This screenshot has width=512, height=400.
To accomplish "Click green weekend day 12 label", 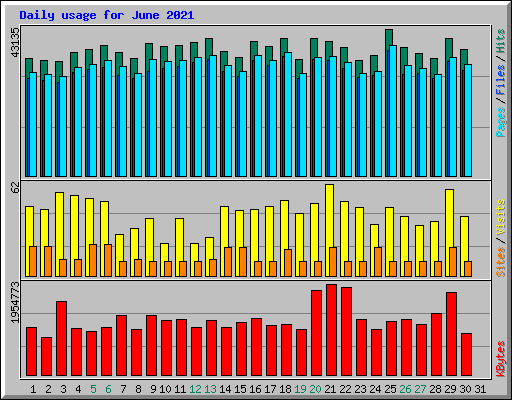I will [195, 389].
